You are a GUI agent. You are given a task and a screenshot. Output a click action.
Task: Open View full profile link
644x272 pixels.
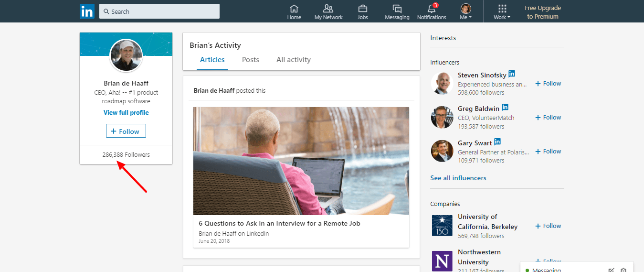(x=126, y=112)
